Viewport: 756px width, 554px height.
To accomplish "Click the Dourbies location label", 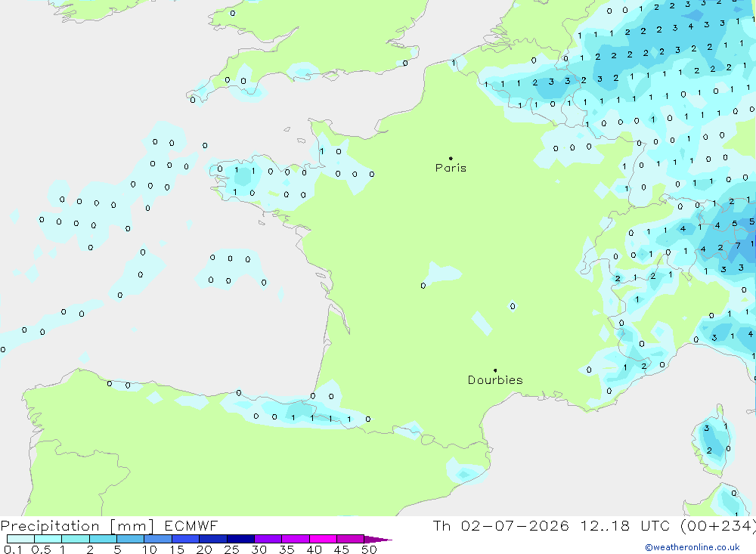I will tap(495, 380).
